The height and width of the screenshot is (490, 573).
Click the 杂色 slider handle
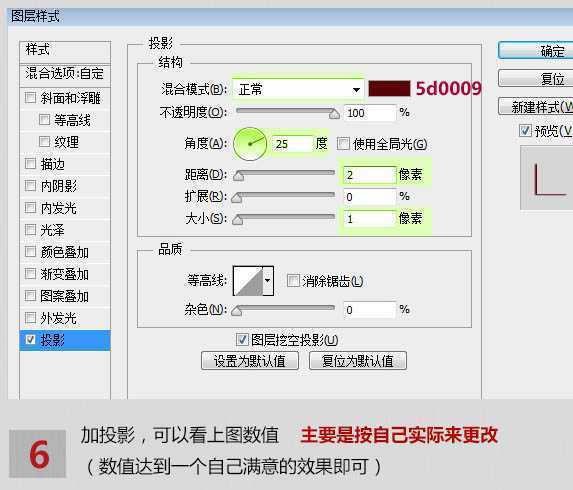[237, 311]
